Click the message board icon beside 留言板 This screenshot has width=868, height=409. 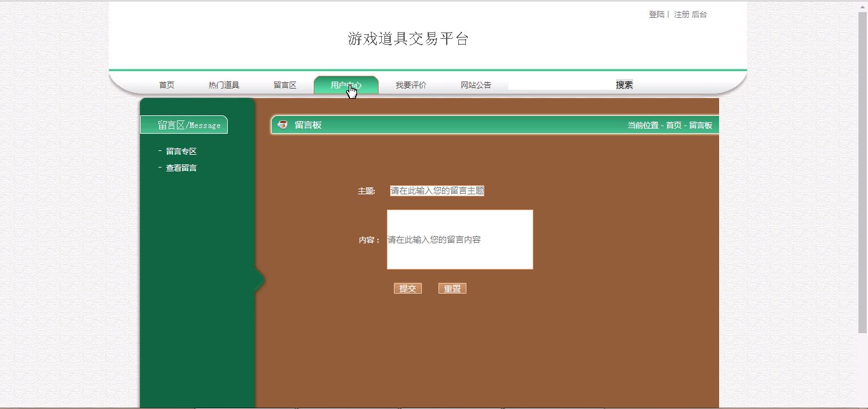[283, 125]
